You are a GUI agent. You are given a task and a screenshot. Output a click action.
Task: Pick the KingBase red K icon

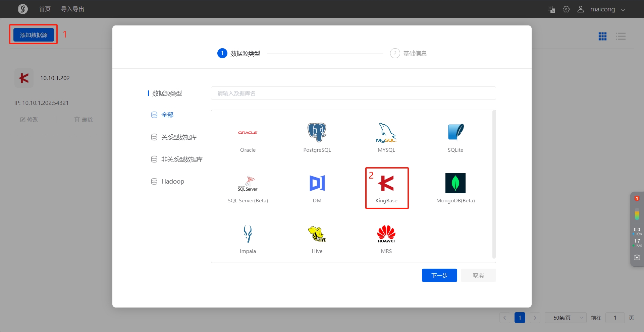click(x=386, y=183)
